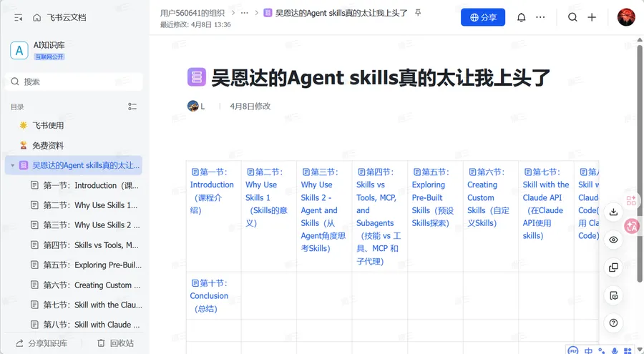Click the author avatar labeled L
The height and width of the screenshot is (354, 644).
[x=193, y=106]
